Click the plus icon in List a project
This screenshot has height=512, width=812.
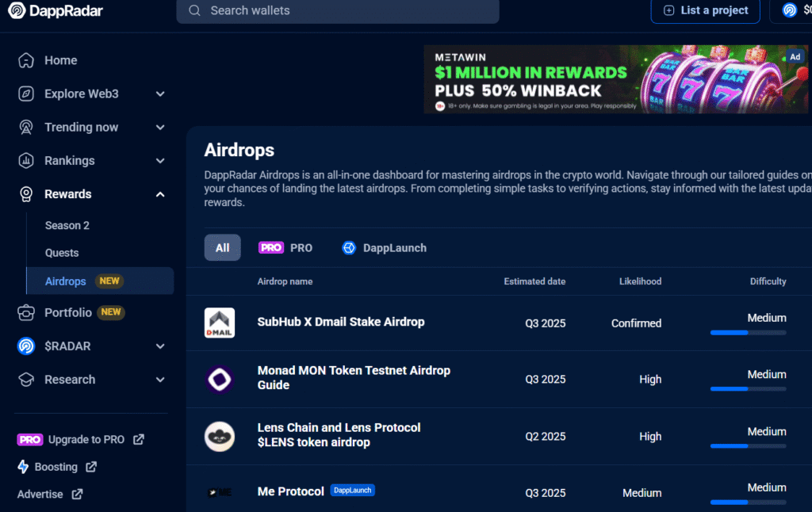(669, 10)
